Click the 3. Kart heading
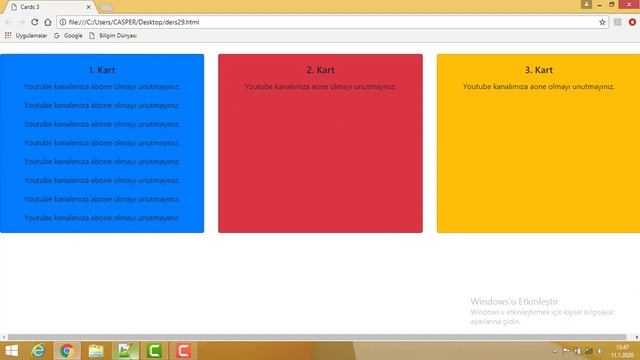Image resolution: width=640 pixels, height=360 pixels. click(539, 70)
